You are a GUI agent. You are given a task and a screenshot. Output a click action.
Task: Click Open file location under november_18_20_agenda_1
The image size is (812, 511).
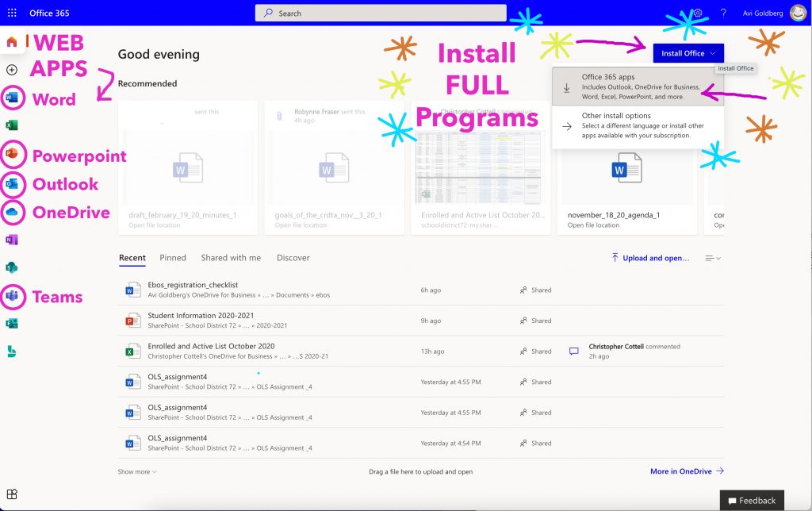[x=593, y=225]
